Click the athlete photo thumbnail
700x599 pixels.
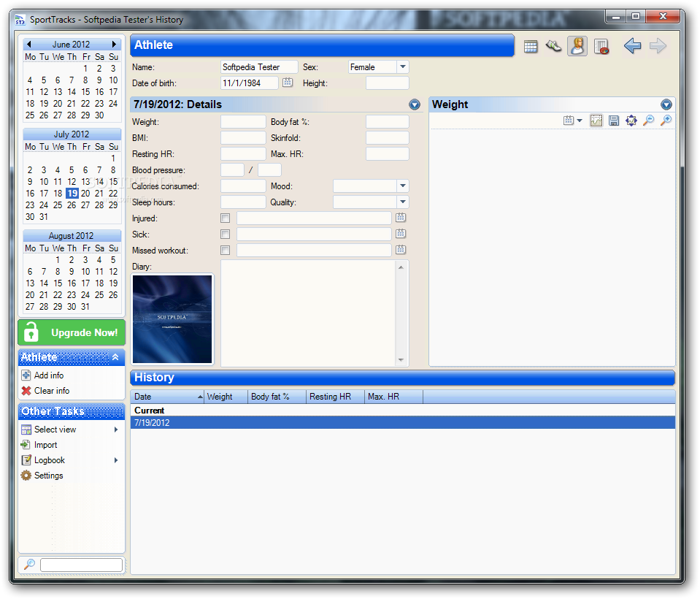point(172,319)
